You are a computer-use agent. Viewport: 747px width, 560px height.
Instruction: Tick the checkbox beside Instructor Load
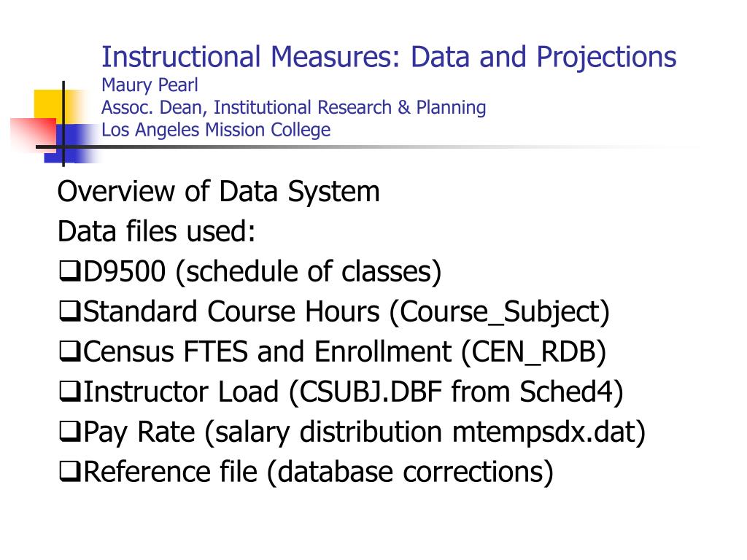point(70,391)
